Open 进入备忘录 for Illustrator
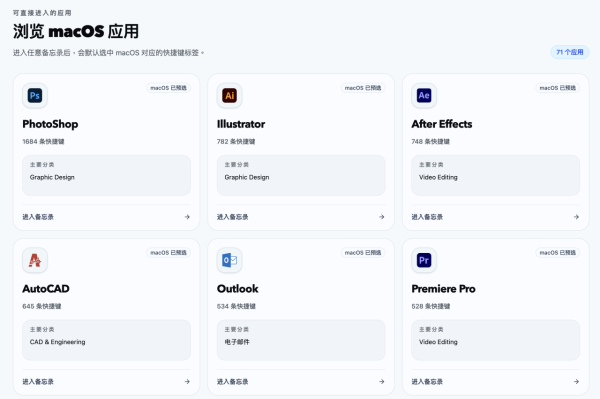The height and width of the screenshot is (399, 600). click(233, 217)
